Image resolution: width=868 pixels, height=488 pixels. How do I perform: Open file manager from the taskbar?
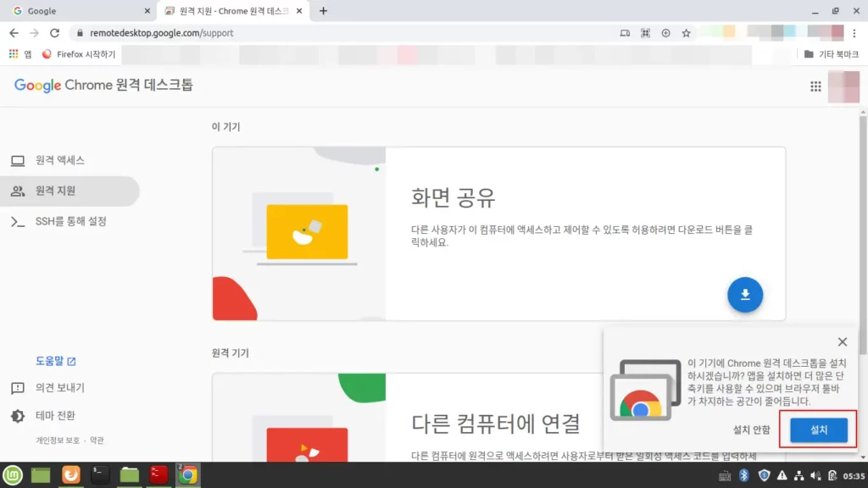click(x=129, y=474)
